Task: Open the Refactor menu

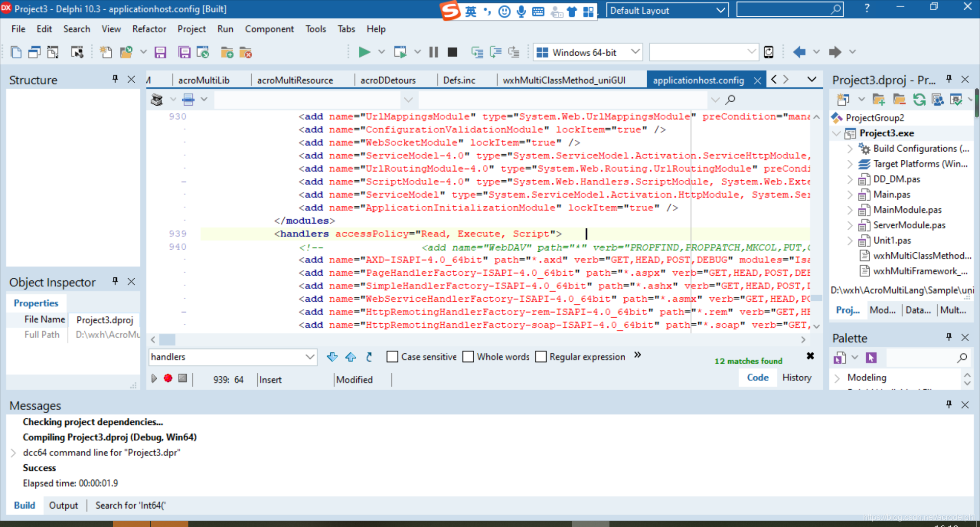Action: tap(149, 29)
